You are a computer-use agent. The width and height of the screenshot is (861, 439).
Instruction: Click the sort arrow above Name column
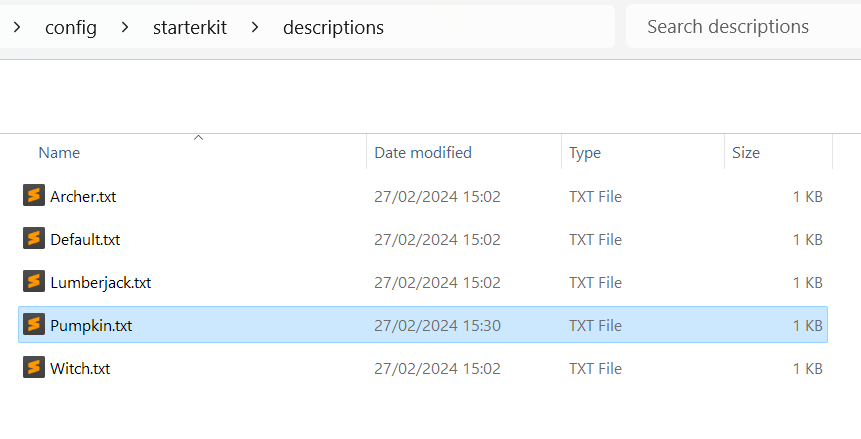(x=198, y=137)
